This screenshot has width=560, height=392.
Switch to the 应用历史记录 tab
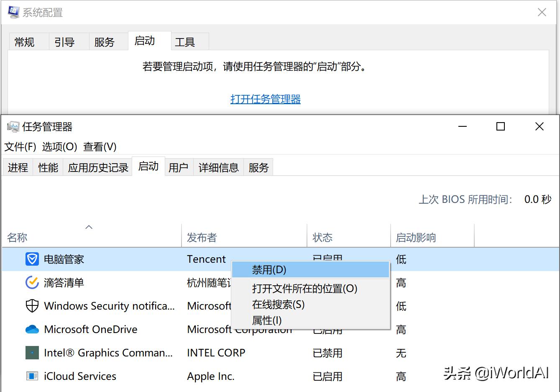(98, 168)
